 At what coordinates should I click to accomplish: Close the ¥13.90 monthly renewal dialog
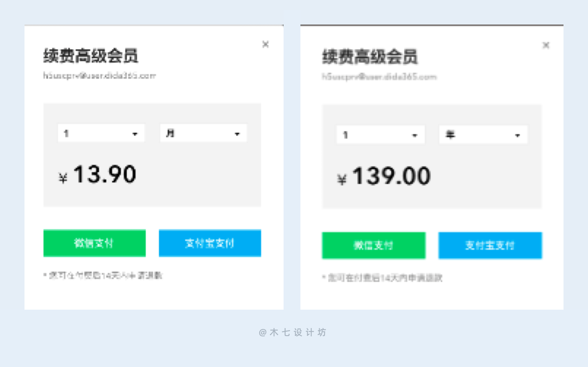[x=266, y=44]
